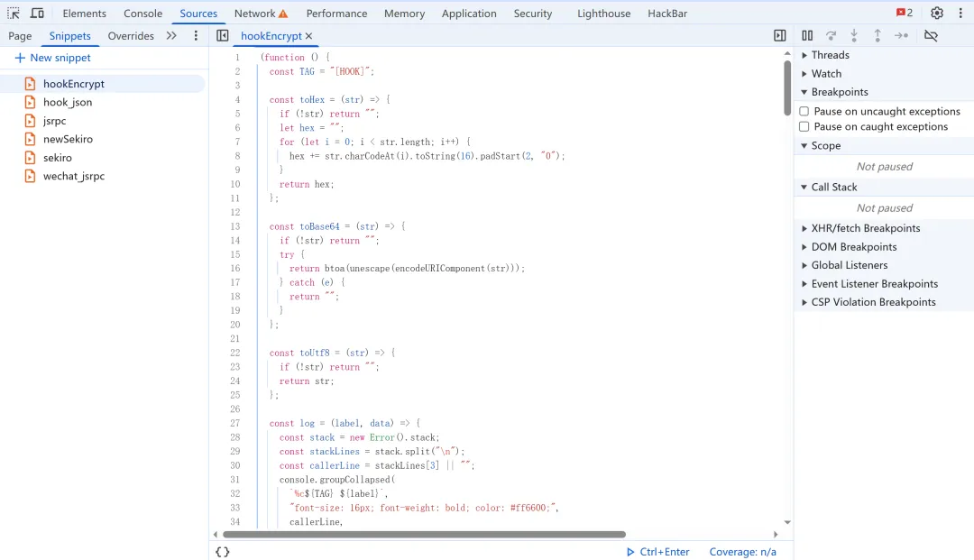
Task: Pretty print the code with braces icon
Action: pyautogui.click(x=223, y=551)
